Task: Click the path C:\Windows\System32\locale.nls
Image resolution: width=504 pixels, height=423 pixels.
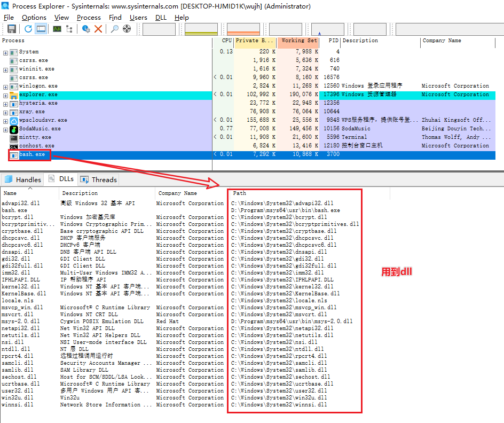Action: click(x=279, y=301)
